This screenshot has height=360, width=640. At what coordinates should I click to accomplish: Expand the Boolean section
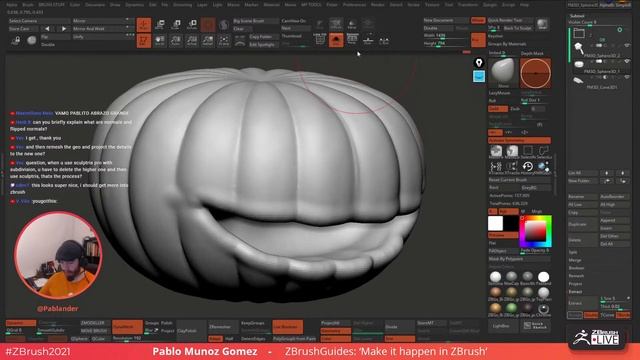point(576,268)
